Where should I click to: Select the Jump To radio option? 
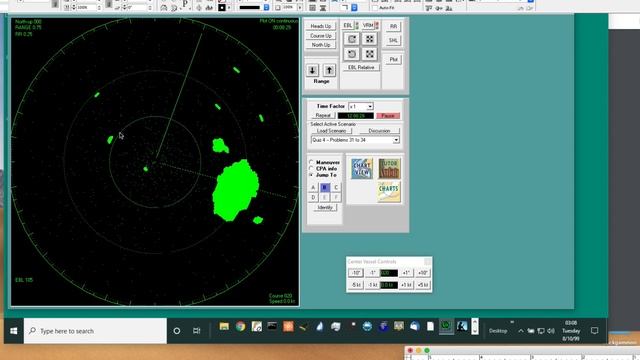coord(311,175)
